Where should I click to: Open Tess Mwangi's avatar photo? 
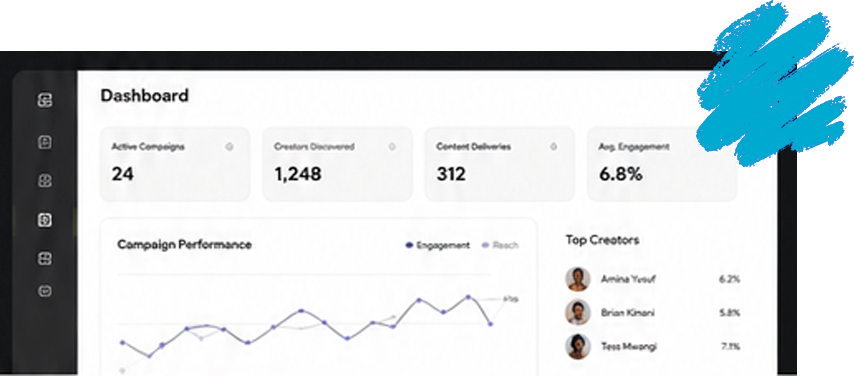pos(578,347)
